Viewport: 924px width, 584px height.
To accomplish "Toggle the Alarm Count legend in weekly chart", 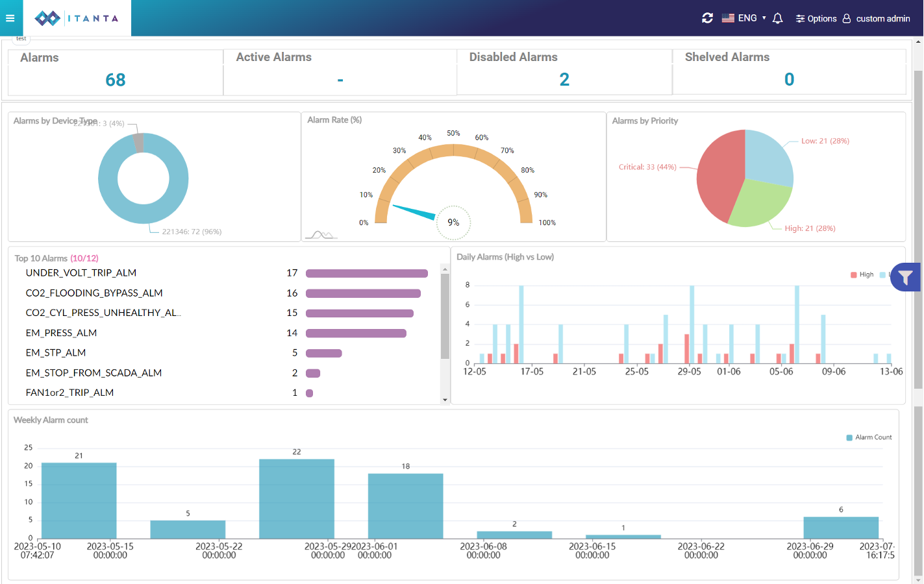I will [869, 437].
